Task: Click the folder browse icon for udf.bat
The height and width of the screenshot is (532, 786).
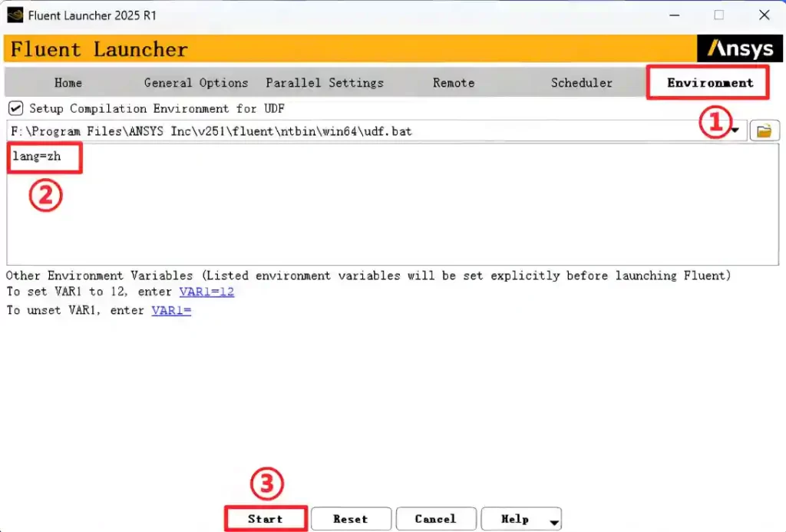Action: pos(763,131)
